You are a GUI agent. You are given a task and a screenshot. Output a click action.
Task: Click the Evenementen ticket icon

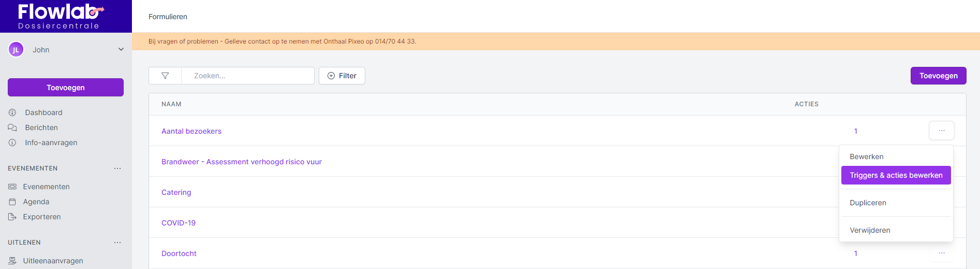pyautogui.click(x=12, y=187)
